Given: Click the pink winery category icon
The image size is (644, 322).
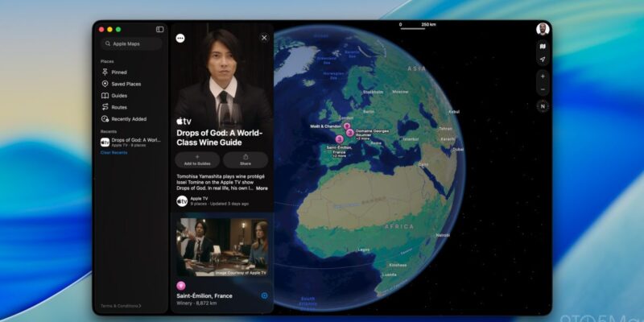Looking at the screenshot, I should pyautogui.click(x=180, y=286).
